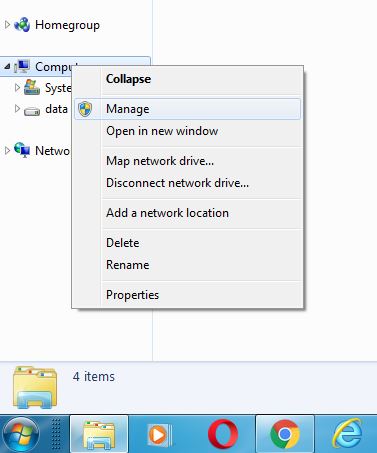Screen dimensions: 377x453
Task: Open the Windows Start button
Action: click(21, 434)
